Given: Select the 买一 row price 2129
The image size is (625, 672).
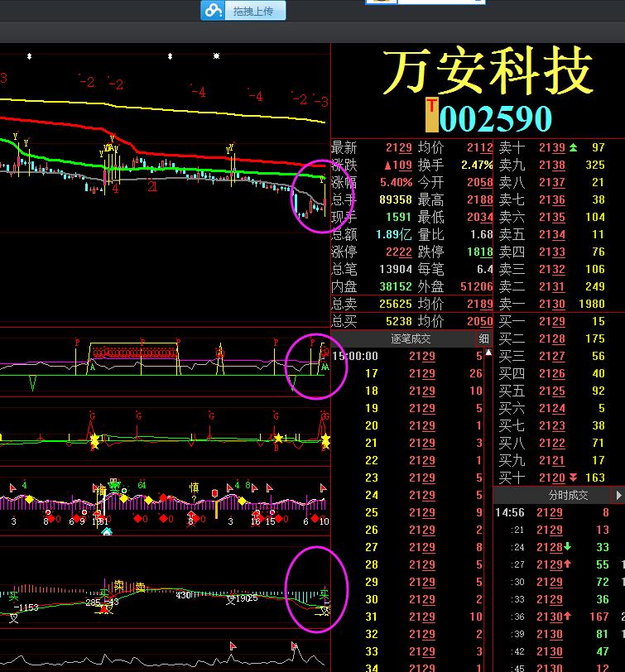Looking at the screenshot, I should click(551, 321).
